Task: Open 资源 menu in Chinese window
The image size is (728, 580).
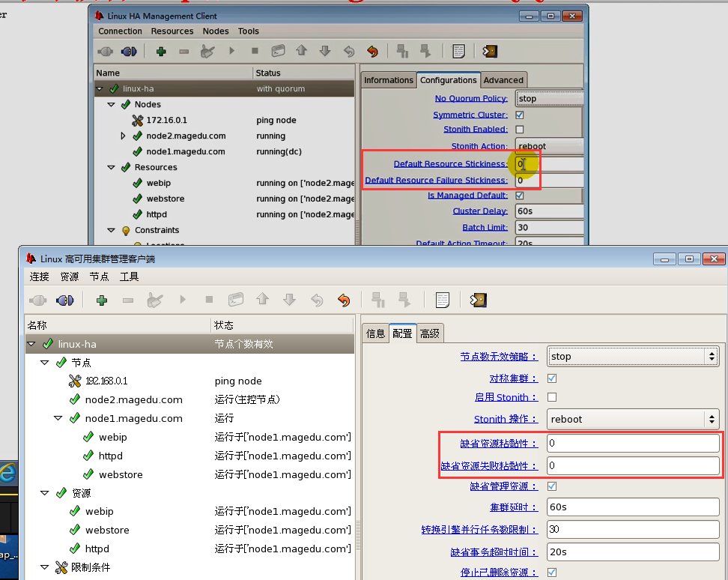Action: (70, 277)
